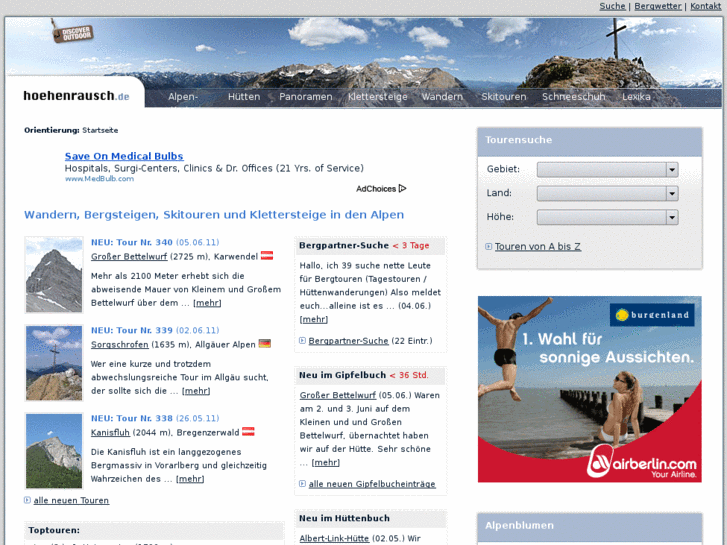Open the Skitouren navigation menu item
This screenshot has width=727, height=545.
tap(504, 96)
